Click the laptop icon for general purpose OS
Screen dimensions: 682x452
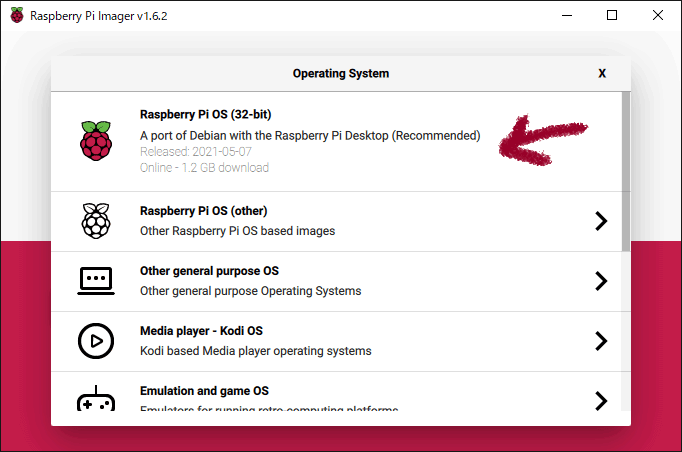click(96, 281)
